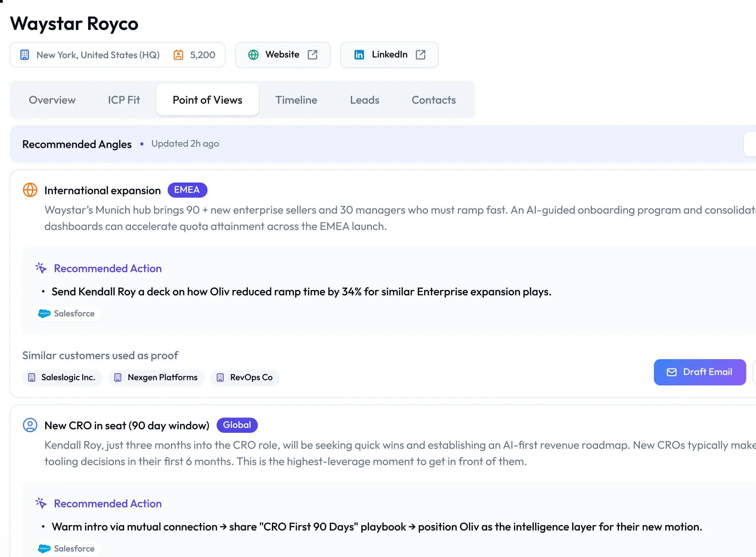Click the "International expansion" angle title
The height and width of the screenshot is (557, 756).
point(102,190)
